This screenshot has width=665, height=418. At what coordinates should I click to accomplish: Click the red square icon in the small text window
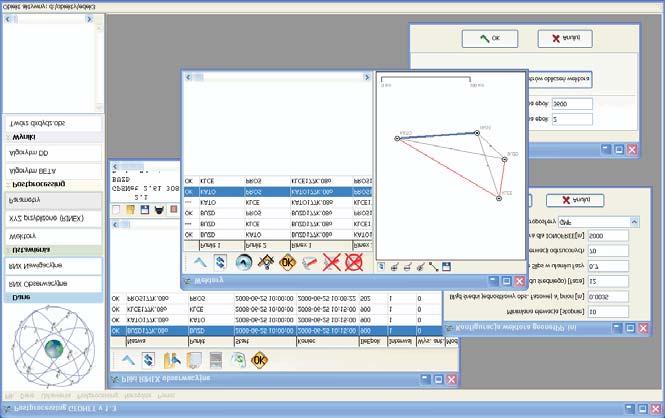[173, 209]
